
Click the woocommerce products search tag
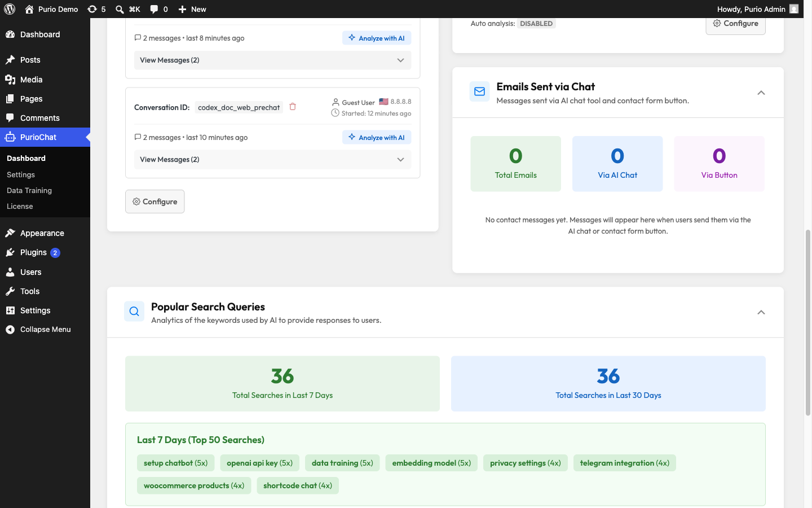coord(194,485)
